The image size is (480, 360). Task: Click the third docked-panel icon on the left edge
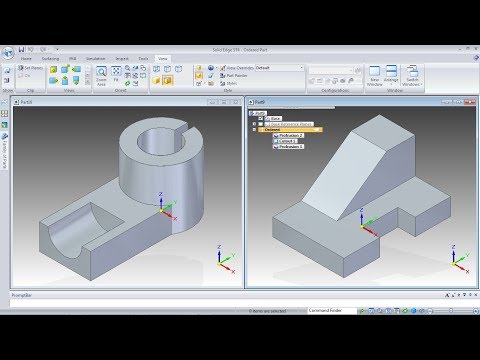[x=4, y=125]
